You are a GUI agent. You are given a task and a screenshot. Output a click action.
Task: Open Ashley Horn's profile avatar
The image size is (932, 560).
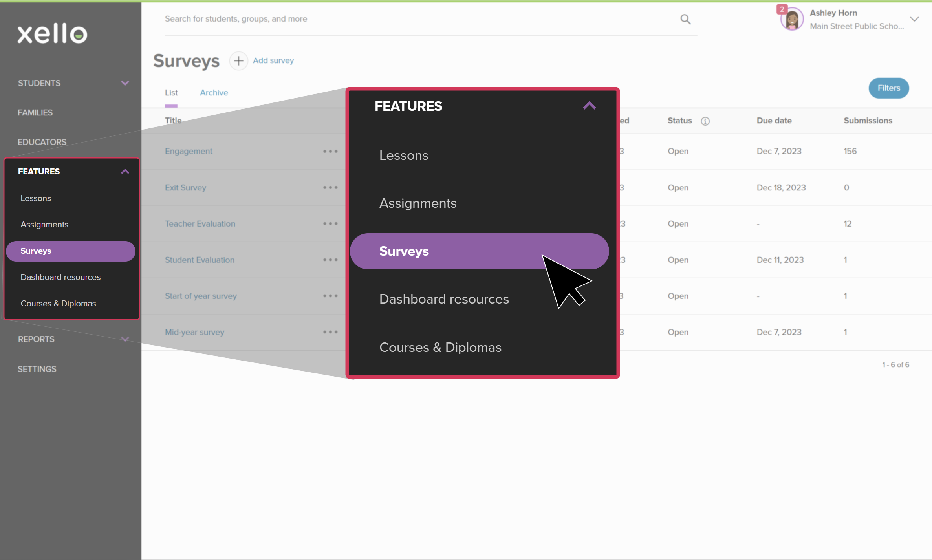[x=791, y=19]
